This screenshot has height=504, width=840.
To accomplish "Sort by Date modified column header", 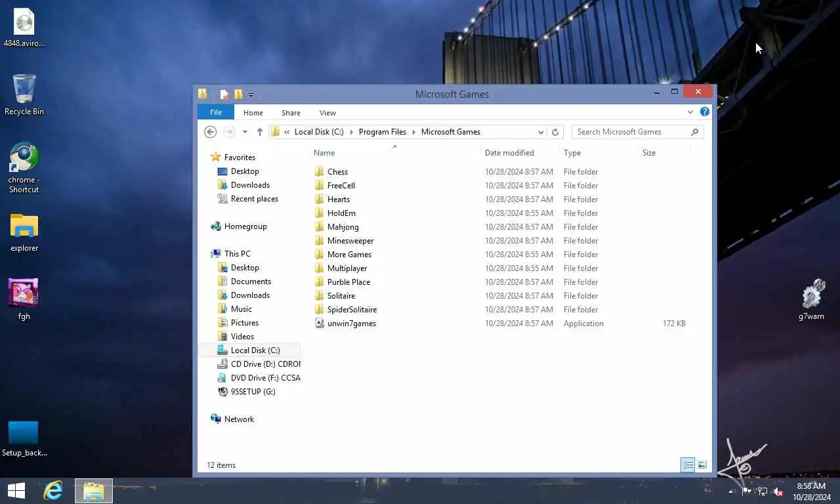I will tap(509, 153).
